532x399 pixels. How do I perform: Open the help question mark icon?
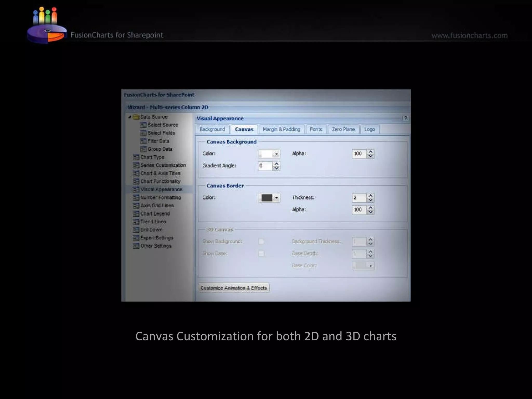pos(405,118)
